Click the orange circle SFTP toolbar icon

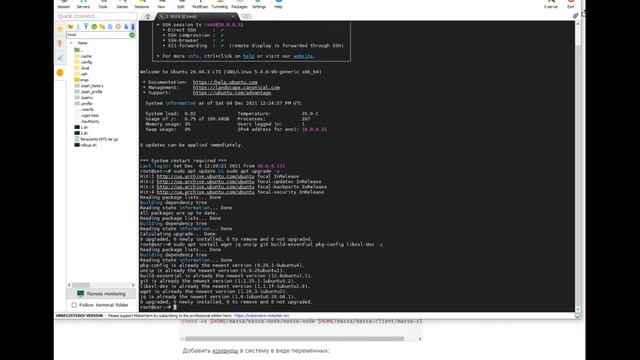point(118,27)
